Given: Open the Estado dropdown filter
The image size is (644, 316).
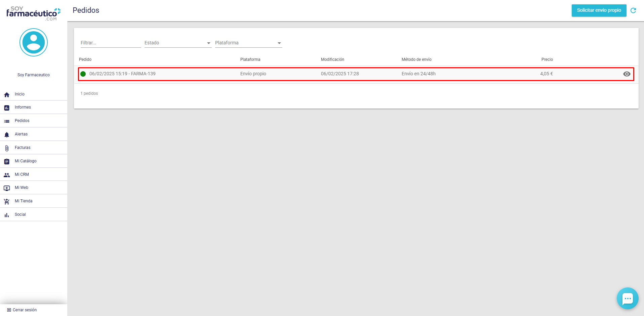Looking at the screenshot, I should click(177, 43).
